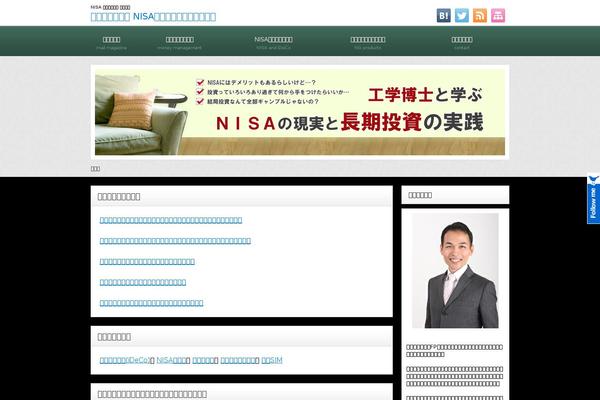Viewport: 600px width, 400px height.
Task: Open the mail magazine menu item
Action: click(x=111, y=42)
